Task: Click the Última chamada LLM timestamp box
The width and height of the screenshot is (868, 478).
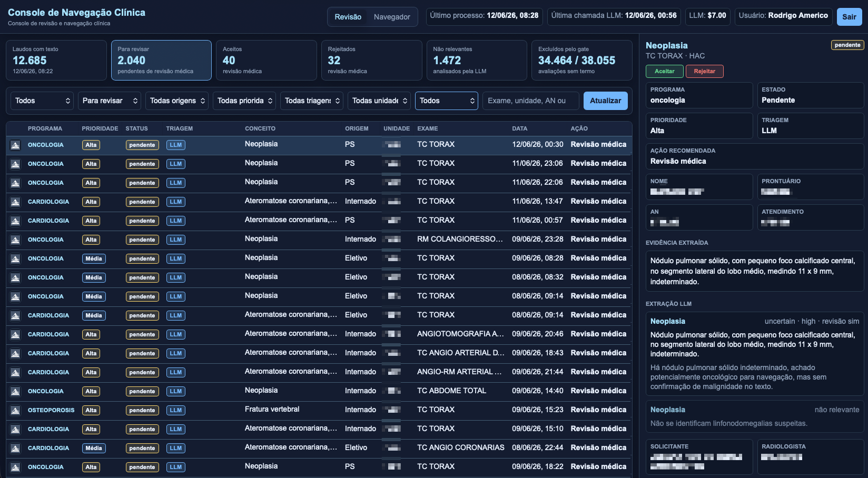Action: click(614, 17)
